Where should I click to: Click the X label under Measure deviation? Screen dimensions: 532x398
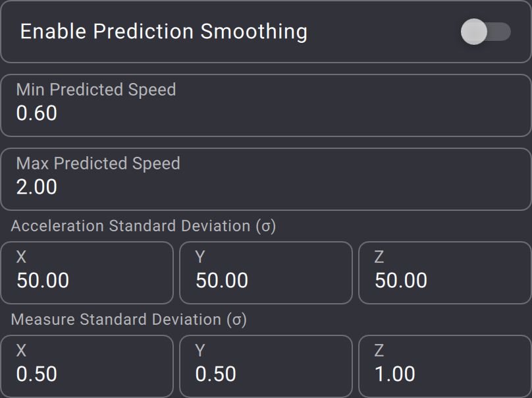pos(22,351)
